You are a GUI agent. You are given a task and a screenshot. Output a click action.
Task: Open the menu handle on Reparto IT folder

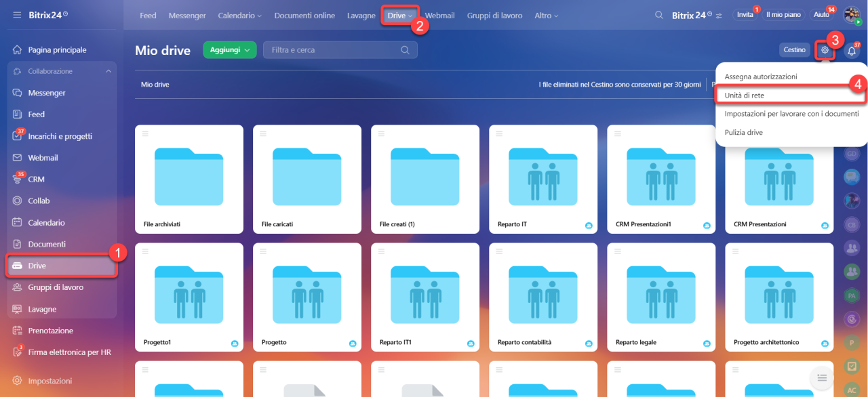click(499, 133)
